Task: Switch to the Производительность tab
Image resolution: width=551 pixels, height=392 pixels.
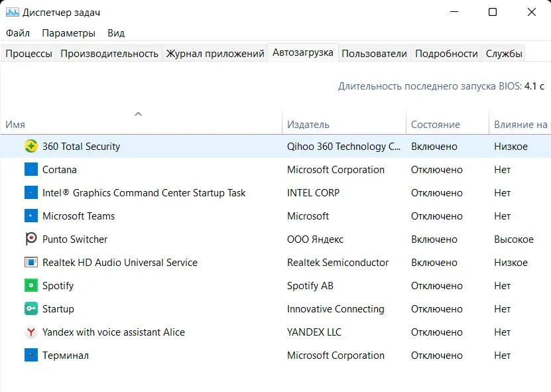Action: (109, 54)
